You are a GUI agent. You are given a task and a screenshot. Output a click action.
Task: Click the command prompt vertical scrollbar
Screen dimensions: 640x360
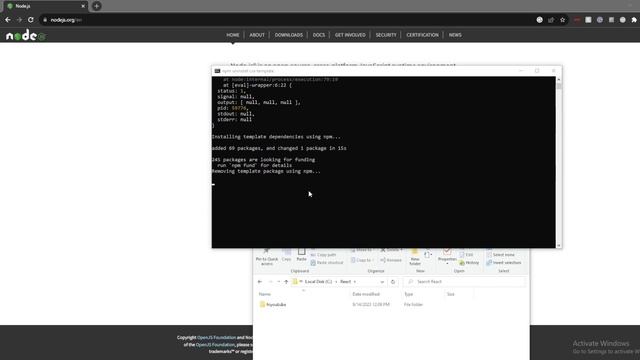coord(559,162)
